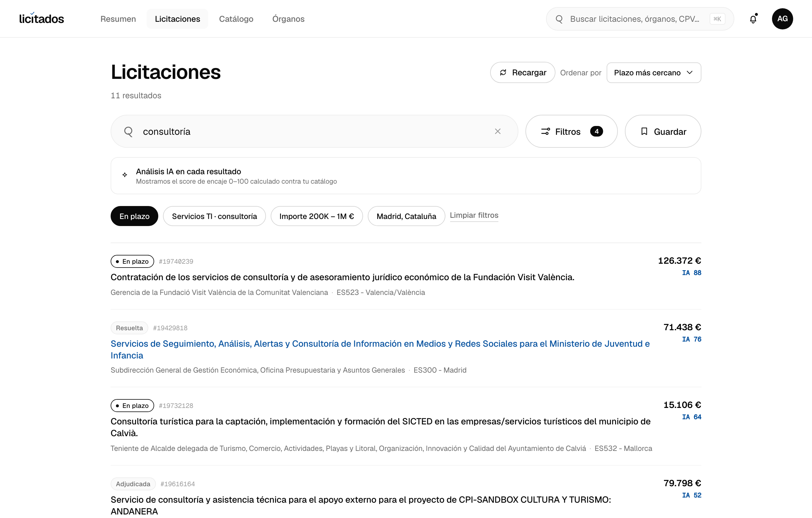This screenshot has width=812, height=518.
Task: Toggle the Servicios TI · consultoría chip
Action: [x=214, y=216]
